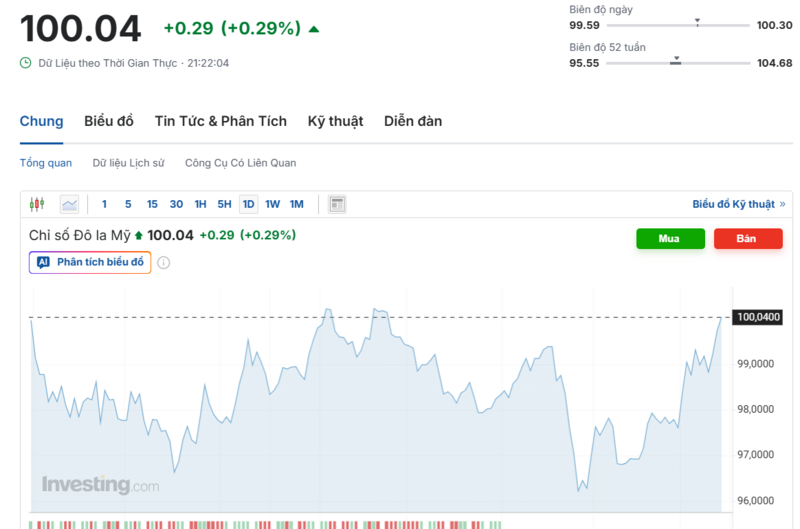Select the area line chart icon
This screenshot has height=529, width=800.
(69, 204)
